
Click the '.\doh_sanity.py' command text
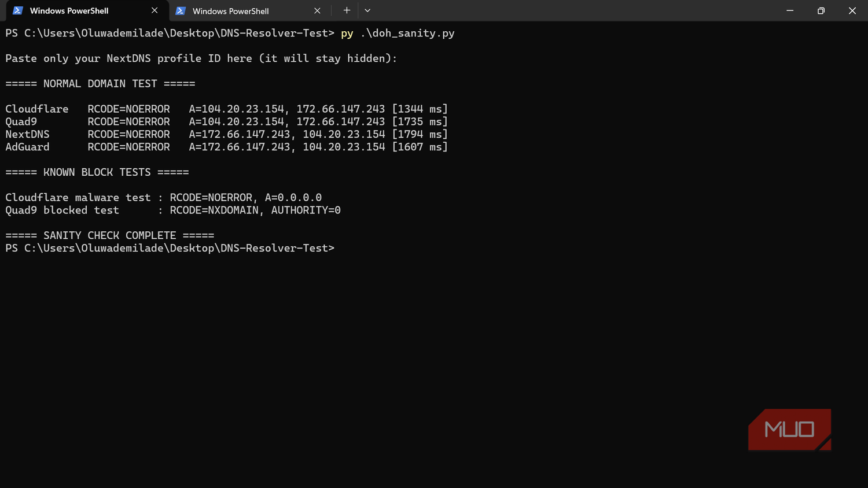coord(407,34)
